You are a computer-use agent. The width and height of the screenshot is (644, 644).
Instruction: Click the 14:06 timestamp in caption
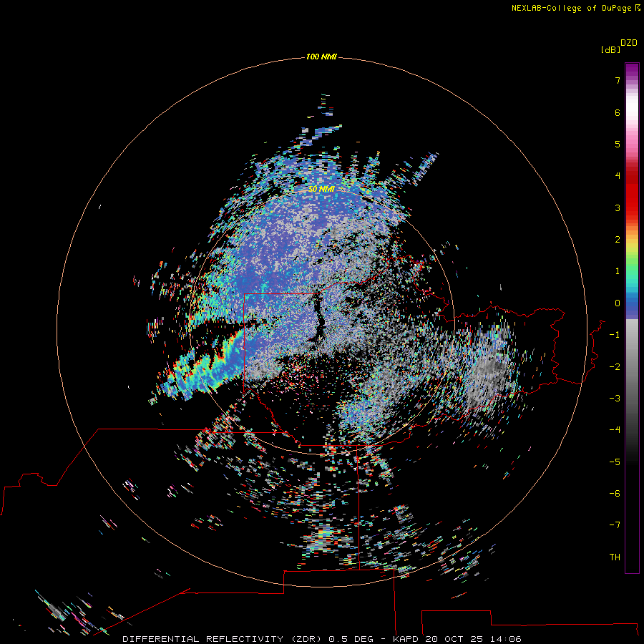tap(506, 639)
